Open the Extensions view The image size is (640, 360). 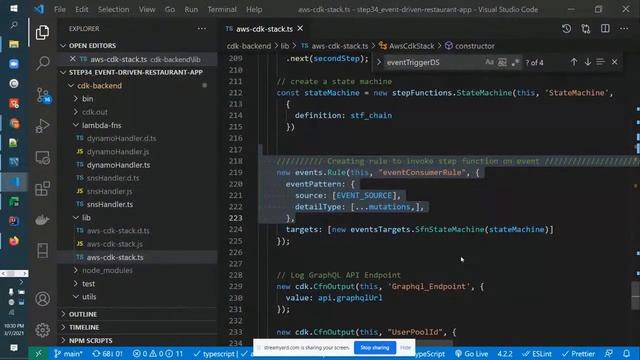point(42,189)
